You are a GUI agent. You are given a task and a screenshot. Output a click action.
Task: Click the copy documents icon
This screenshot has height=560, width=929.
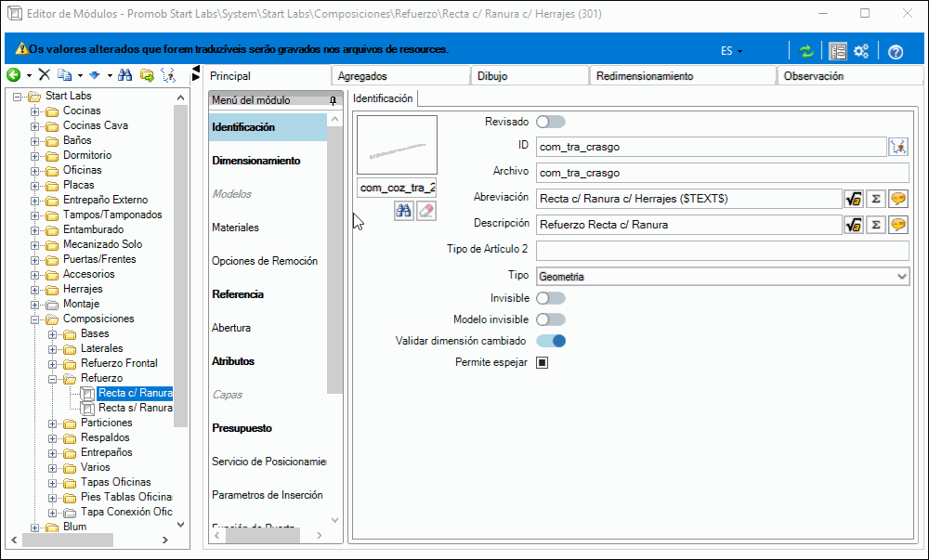coord(64,74)
